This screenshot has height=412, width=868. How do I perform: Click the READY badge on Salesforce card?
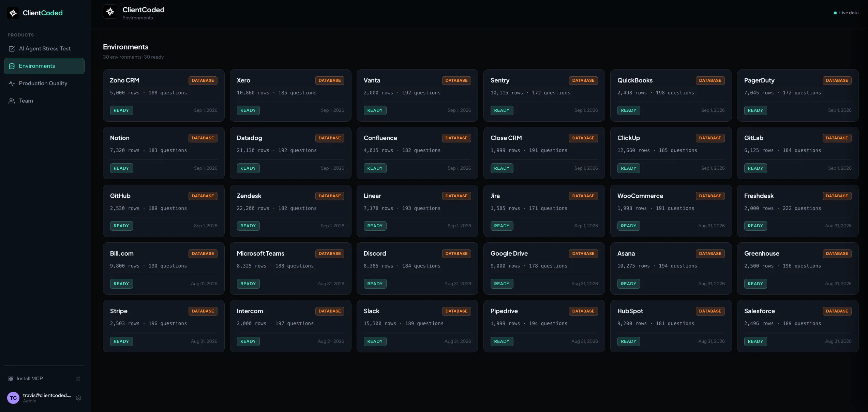click(x=755, y=341)
